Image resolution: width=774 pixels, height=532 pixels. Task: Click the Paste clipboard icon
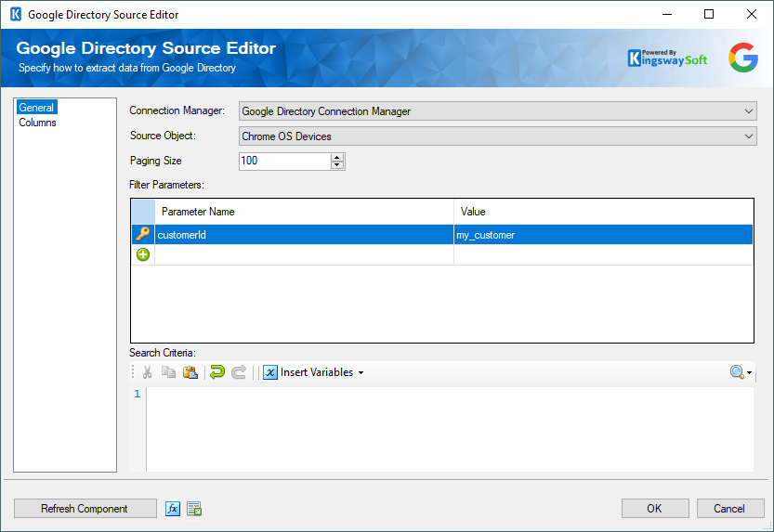[190, 372]
